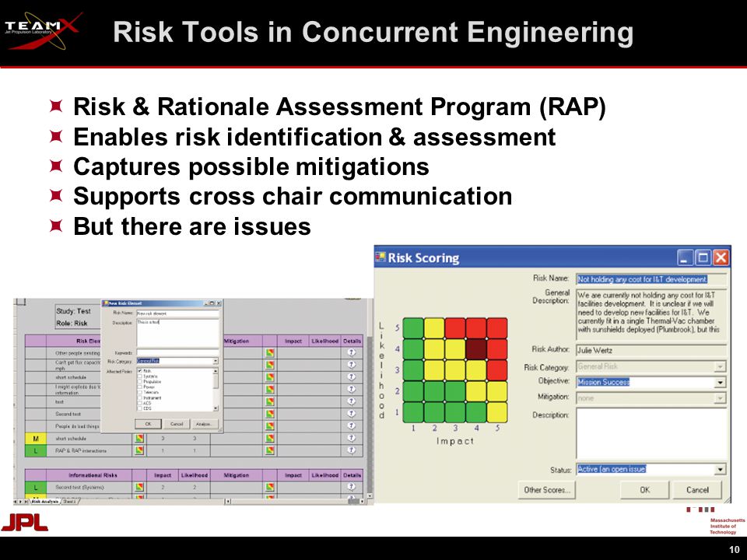Expand the Mitigation dropdown showing none

[x=720, y=397]
